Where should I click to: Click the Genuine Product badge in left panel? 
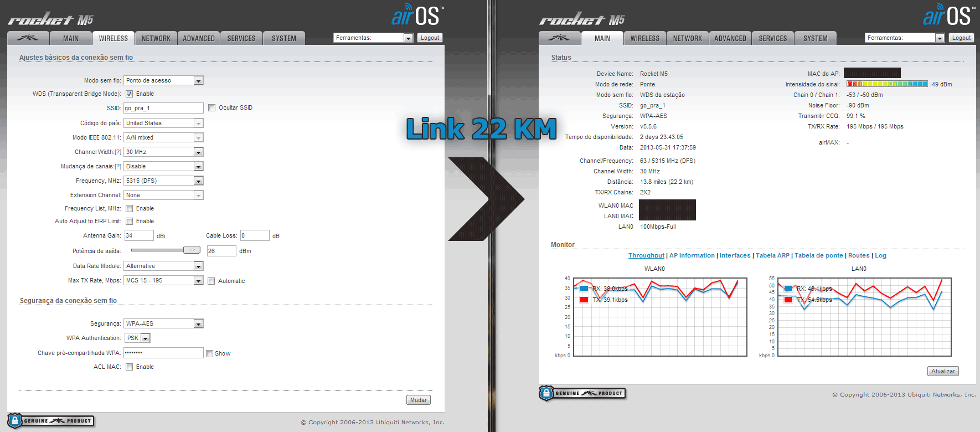[x=51, y=420]
